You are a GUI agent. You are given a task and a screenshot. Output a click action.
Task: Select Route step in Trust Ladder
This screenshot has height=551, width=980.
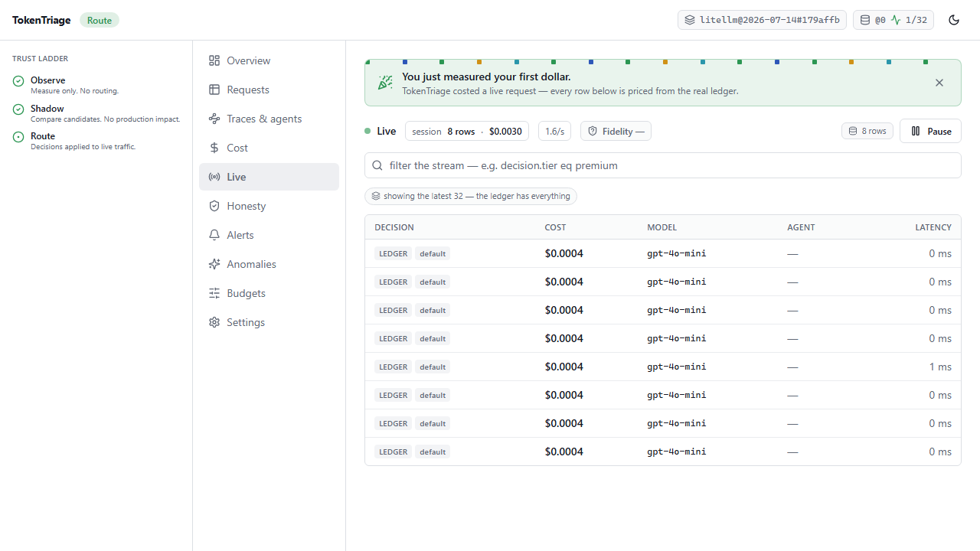coord(96,141)
